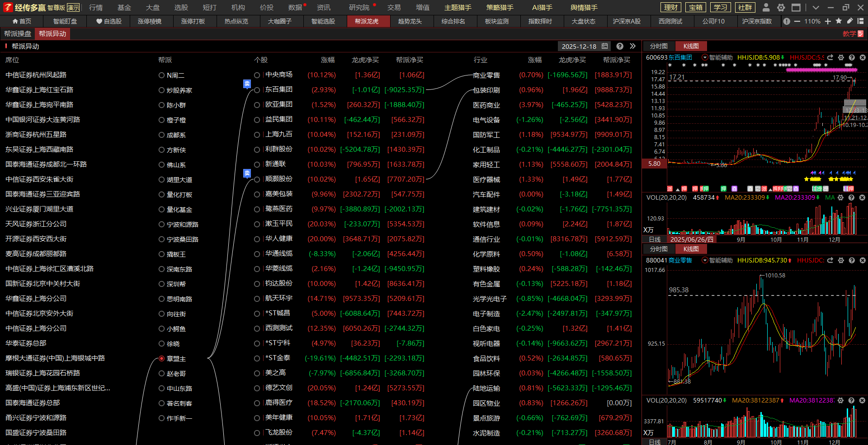Open chart settings gear for 东百集团 chart
This screenshot has height=445, width=868.
tap(841, 57)
